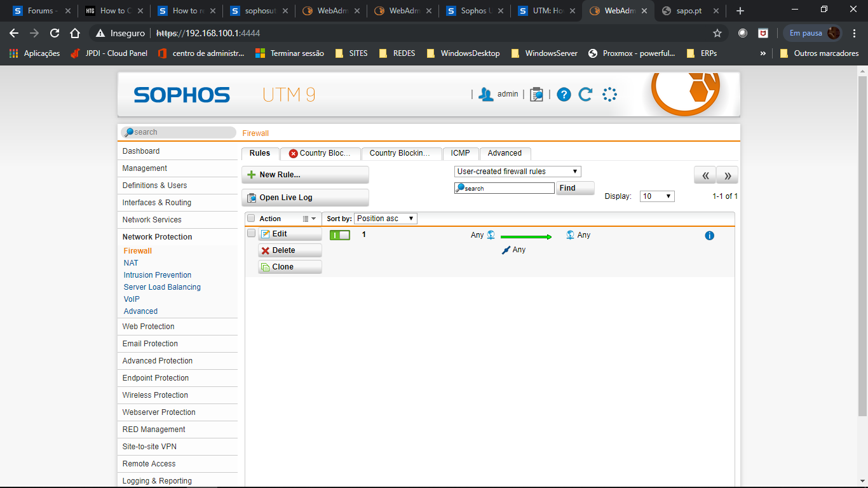Image resolution: width=868 pixels, height=488 pixels.
Task: Click the page vertical scrollbar
Action: (862, 247)
